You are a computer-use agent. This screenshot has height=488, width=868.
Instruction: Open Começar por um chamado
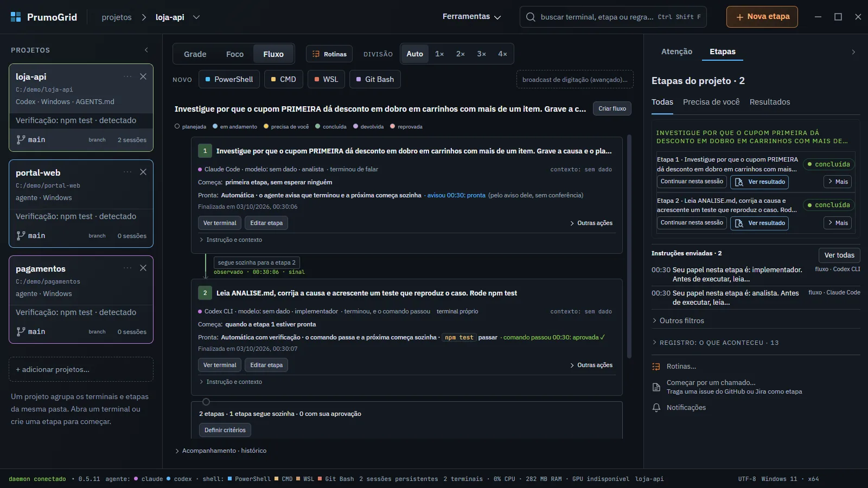[727, 387]
